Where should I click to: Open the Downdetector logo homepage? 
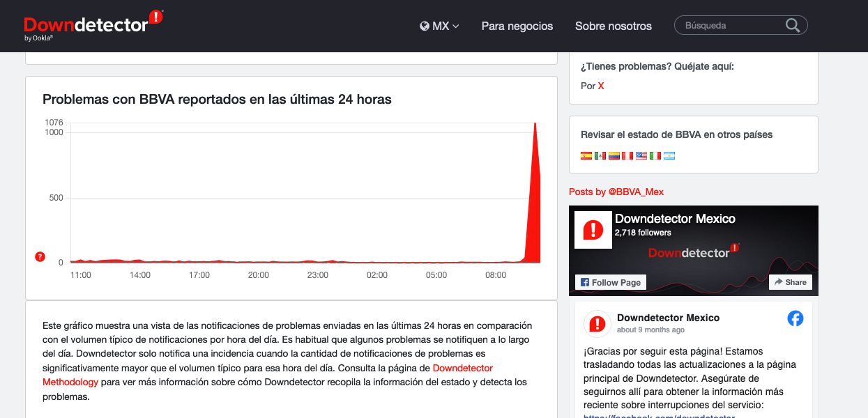(93, 24)
